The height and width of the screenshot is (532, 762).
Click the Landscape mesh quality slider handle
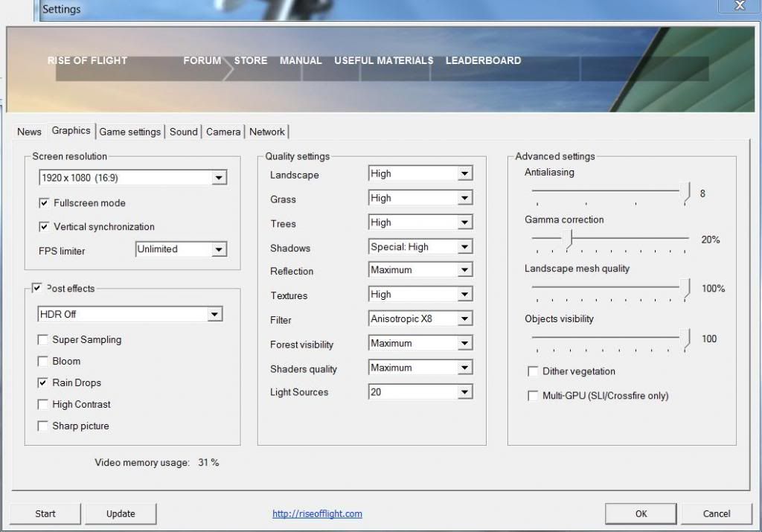pos(685,289)
